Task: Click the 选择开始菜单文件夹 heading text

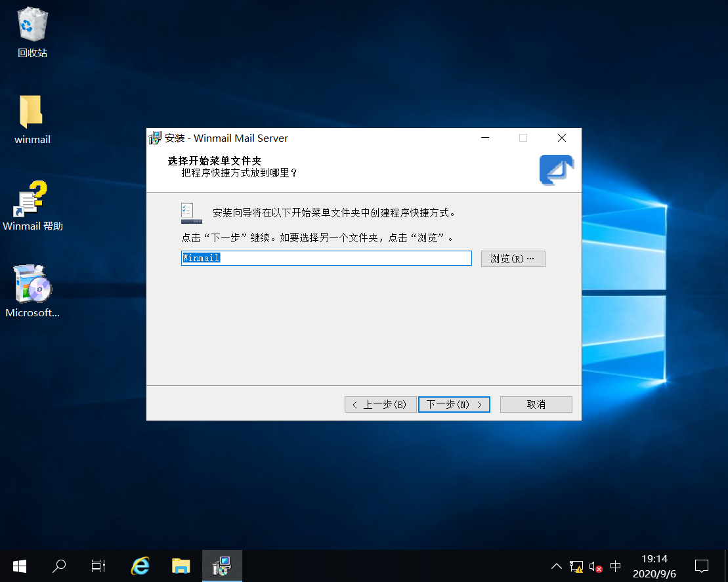Action: click(215, 161)
